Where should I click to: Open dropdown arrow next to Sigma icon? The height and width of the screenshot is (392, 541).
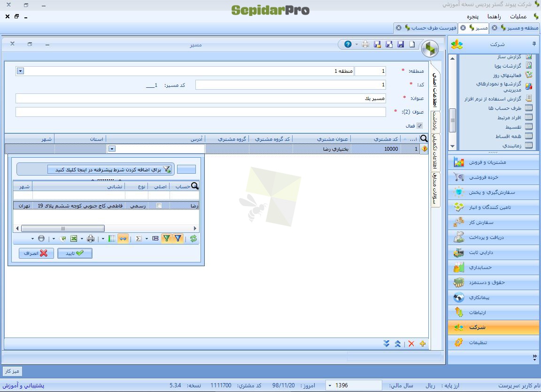(x=147, y=238)
